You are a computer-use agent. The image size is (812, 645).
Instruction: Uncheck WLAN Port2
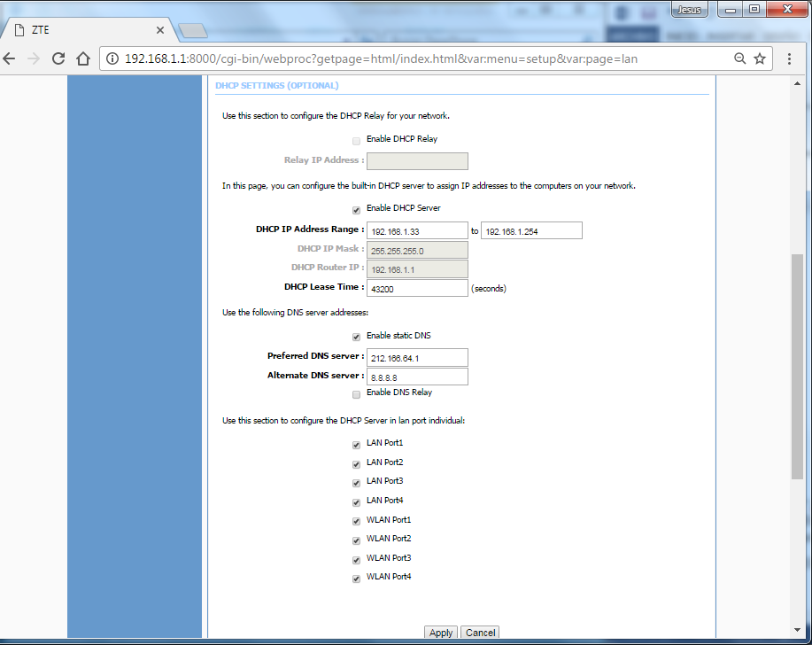(356, 540)
